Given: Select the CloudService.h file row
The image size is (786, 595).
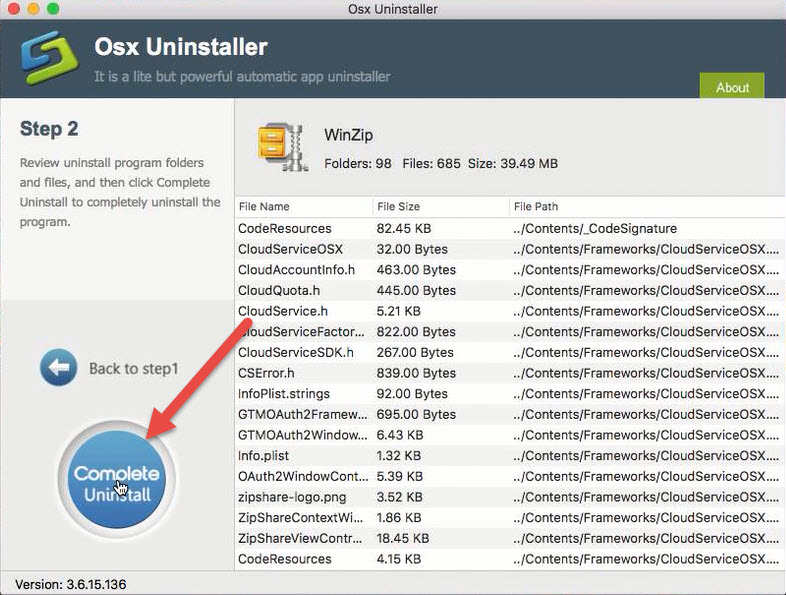Looking at the screenshot, I should pyautogui.click(x=510, y=311).
